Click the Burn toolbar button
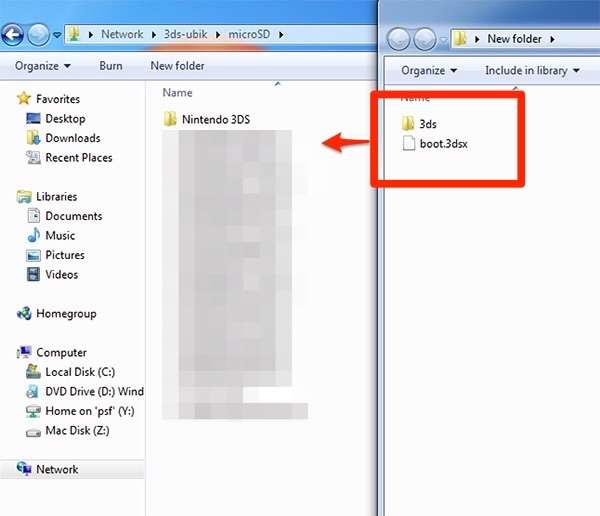The image size is (600, 516). pos(111,66)
